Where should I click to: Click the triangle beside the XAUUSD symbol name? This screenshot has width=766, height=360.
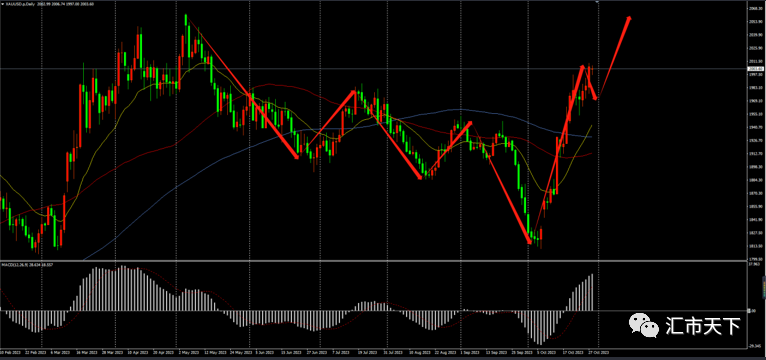pos(2,4)
